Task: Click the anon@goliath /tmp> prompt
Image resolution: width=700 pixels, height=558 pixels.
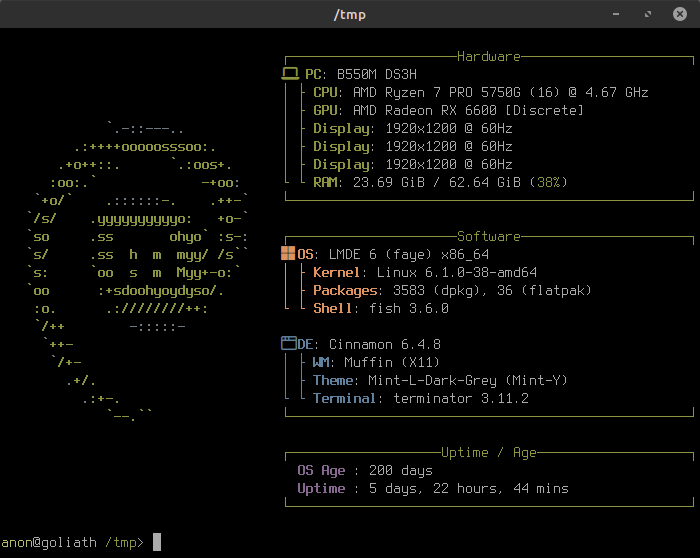Action: click(x=72, y=542)
